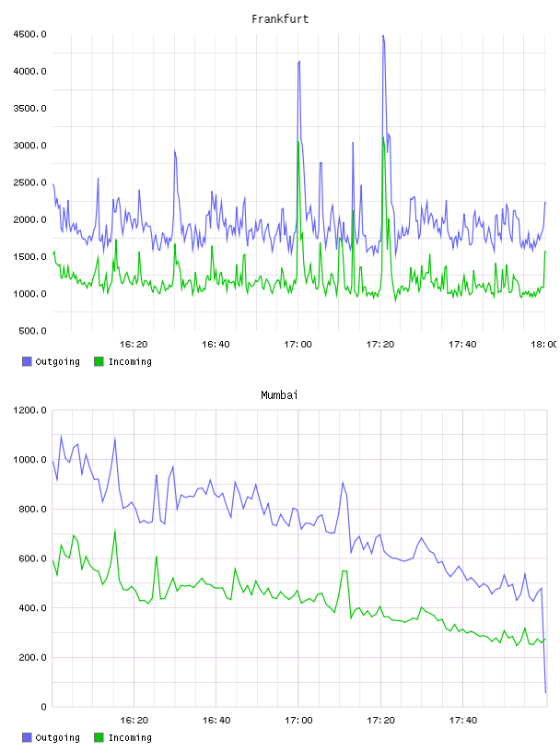This screenshot has height=752, width=560.
Task: Click the 1000.0 axis label in Frankfurt chart
Action: point(29,294)
